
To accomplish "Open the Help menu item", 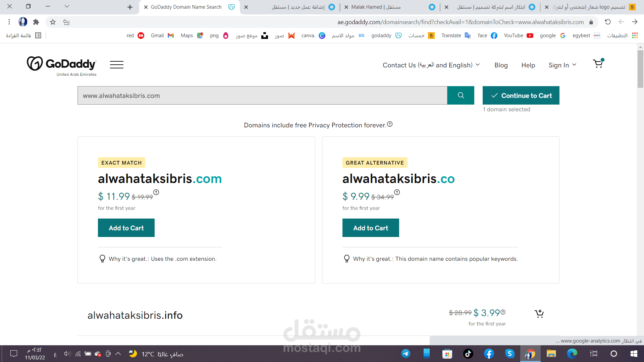I will click(x=528, y=65).
